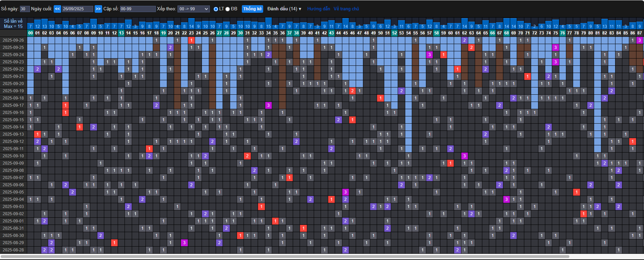
Task: Click the 2025-09-26 row label
Action: click(13, 40)
